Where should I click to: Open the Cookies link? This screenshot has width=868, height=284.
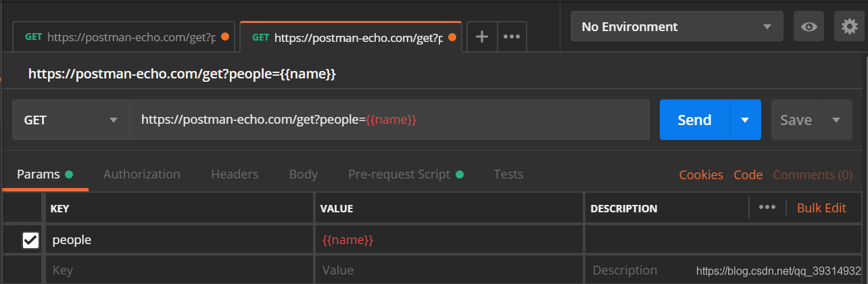[701, 175]
